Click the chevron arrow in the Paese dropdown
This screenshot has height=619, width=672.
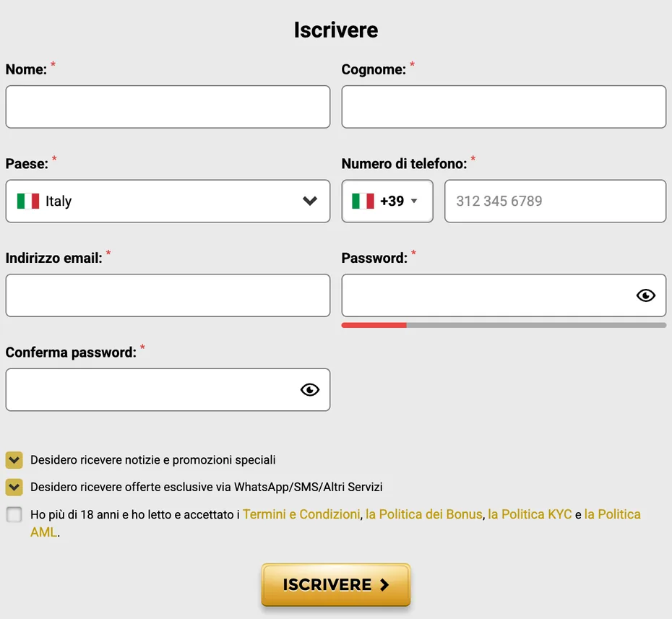point(310,201)
